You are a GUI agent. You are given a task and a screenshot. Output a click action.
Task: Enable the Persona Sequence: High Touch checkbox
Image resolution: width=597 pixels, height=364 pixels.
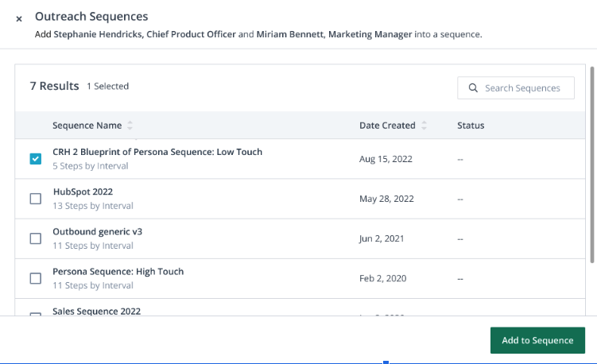pos(35,278)
